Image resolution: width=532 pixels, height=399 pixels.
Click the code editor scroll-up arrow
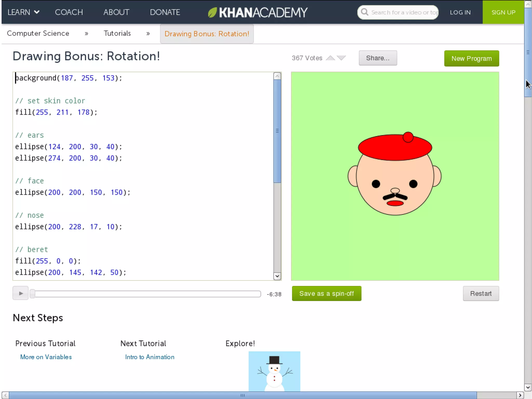(x=277, y=76)
